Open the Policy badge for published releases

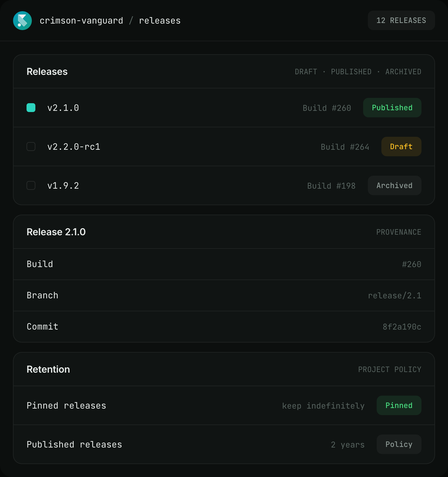[x=399, y=444]
